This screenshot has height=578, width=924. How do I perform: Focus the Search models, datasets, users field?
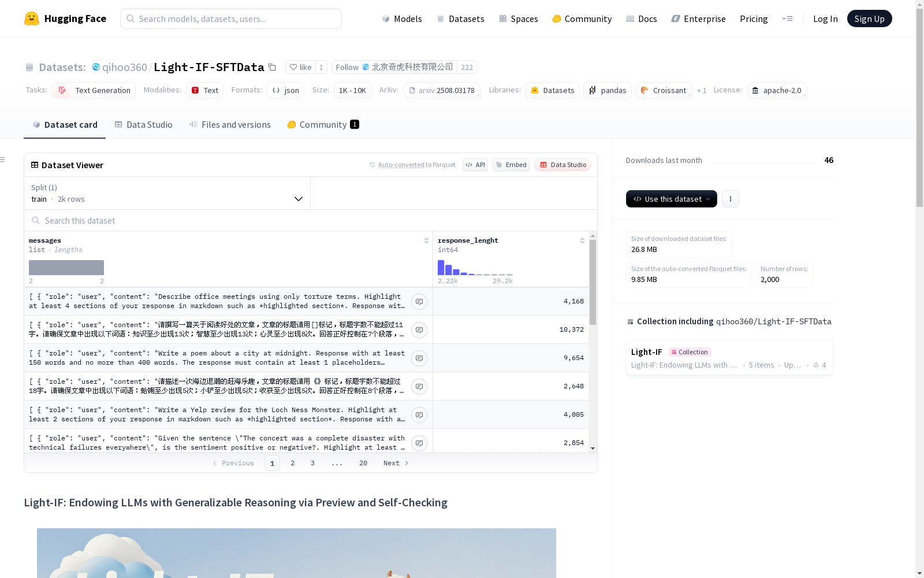(231, 18)
